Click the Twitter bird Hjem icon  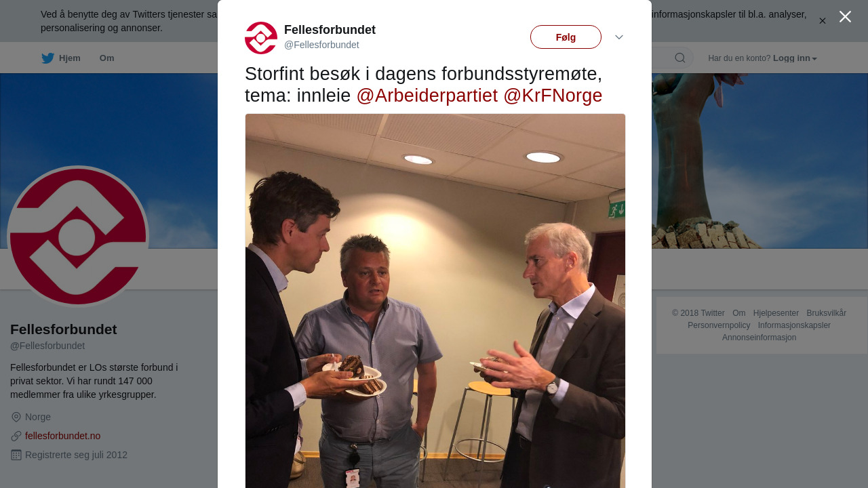[47, 58]
